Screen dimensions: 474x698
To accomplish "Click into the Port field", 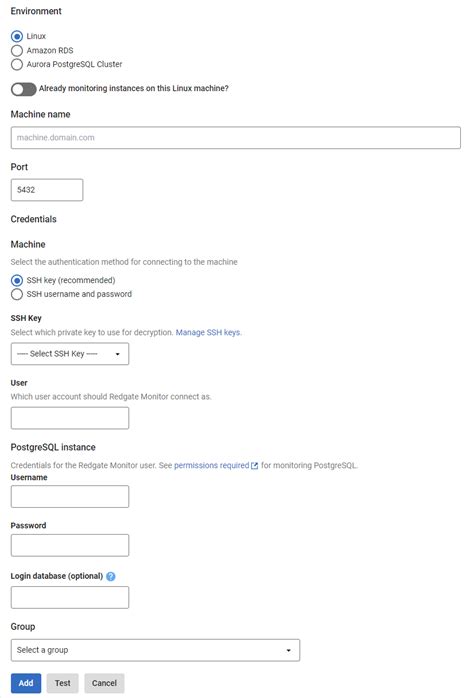I will tap(47, 190).
